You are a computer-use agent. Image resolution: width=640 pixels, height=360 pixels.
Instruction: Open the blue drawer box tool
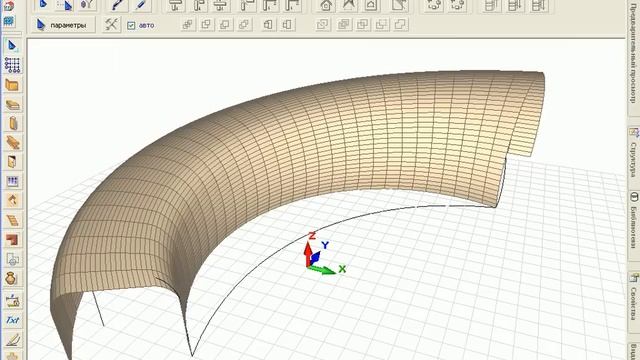12,181
